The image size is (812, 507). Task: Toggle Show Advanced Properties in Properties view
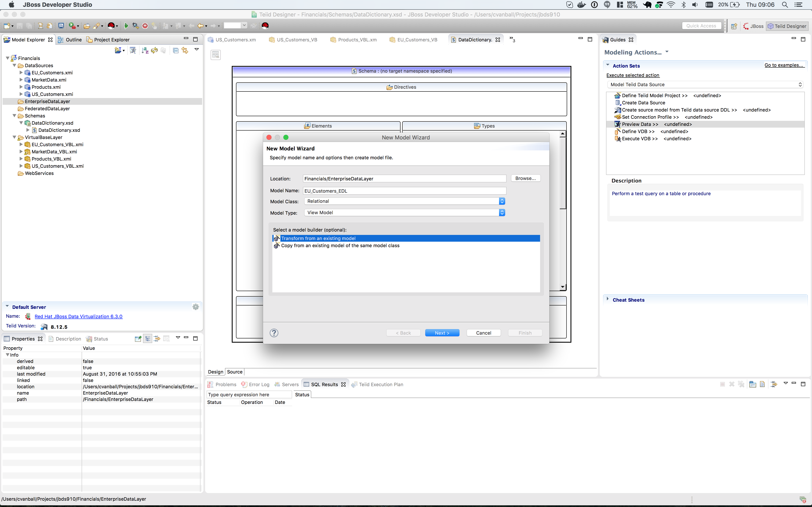coord(157,339)
